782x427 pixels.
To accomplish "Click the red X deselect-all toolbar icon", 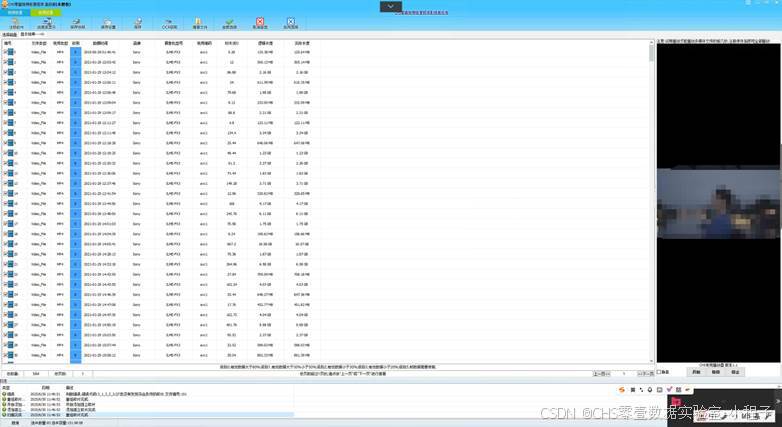I will click(260, 23).
